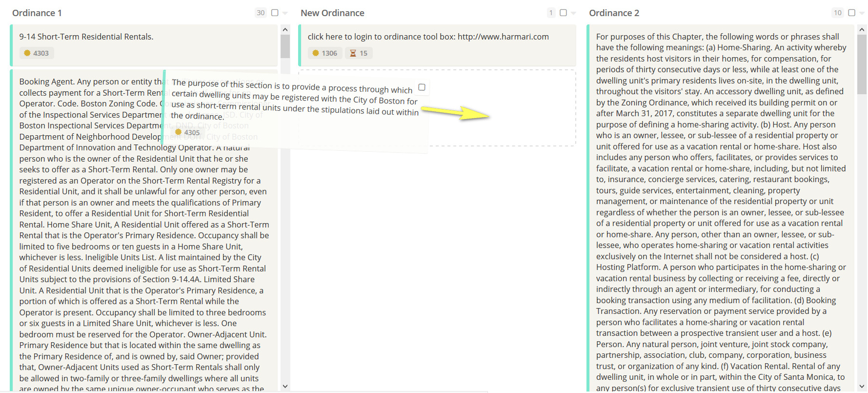Open the '9-14 Short-Term Residential Rentals.' card
Image resolution: width=868 pixels, height=393 pixels.
pyautogui.click(x=144, y=45)
